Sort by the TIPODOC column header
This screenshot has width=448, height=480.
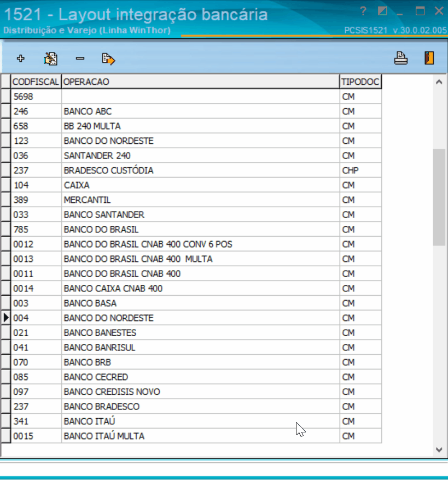tap(360, 82)
